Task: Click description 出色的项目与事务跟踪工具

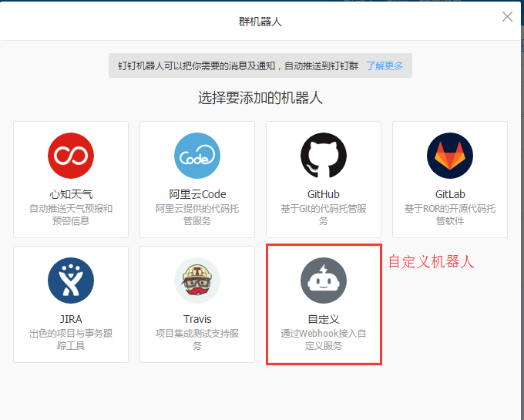Action: point(71,339)
